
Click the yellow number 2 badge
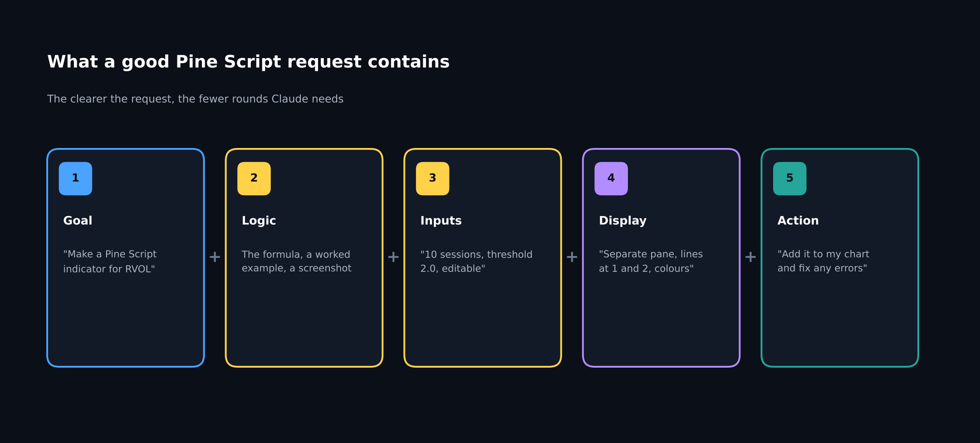(x=254, y=178)
